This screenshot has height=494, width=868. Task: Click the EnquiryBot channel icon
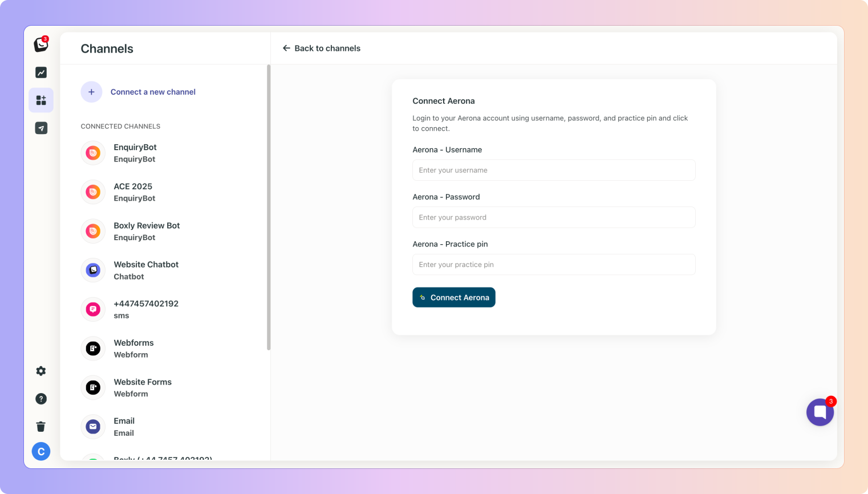coord(93,153)
